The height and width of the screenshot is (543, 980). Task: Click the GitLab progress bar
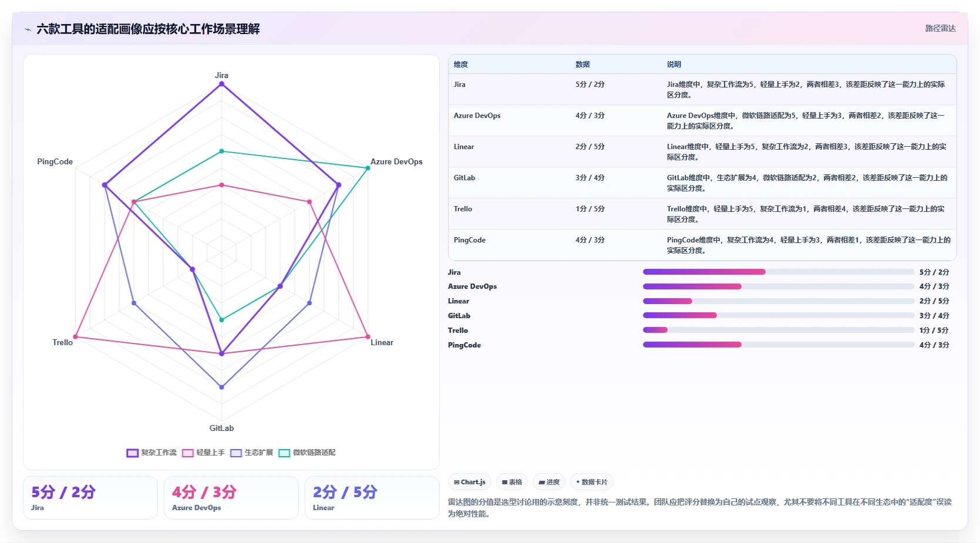coord(779,315)
